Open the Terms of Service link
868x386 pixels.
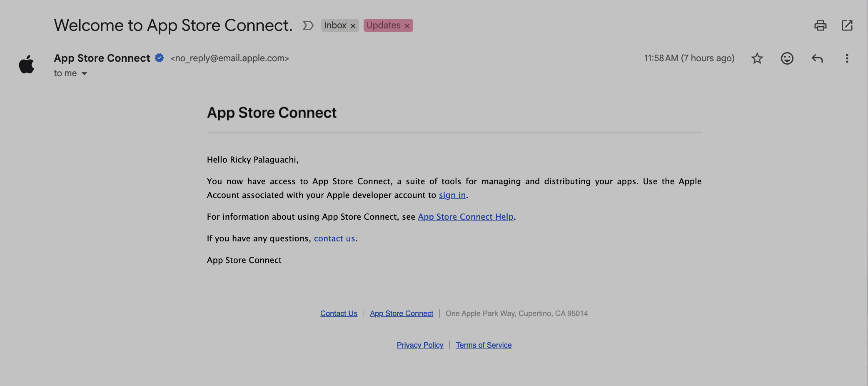point(483,345)
